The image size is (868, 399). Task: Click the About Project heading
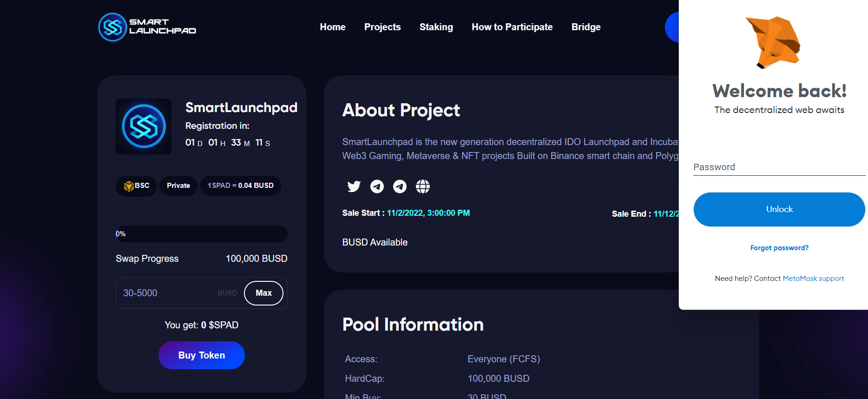[x=401, y=110]
